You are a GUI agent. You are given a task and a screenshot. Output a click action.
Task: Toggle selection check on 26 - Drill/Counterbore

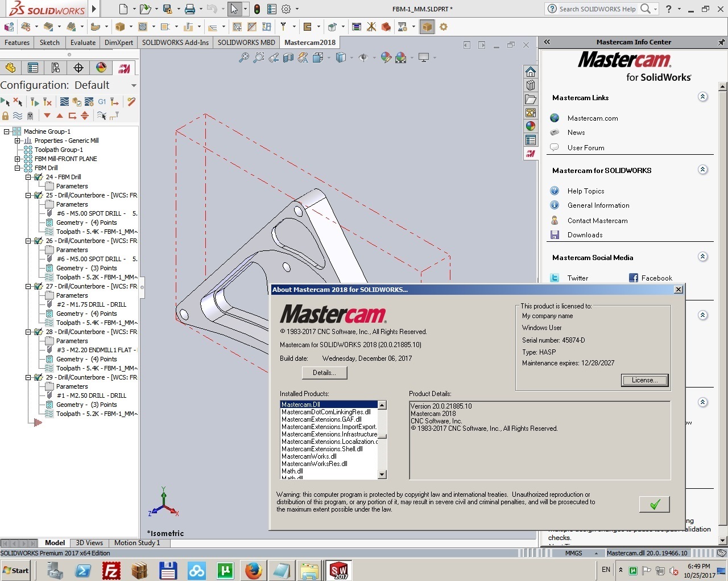tap(39, 241)
